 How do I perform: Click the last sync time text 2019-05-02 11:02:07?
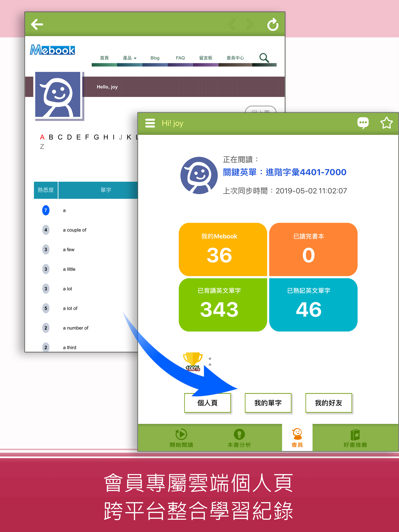(311, 191)
